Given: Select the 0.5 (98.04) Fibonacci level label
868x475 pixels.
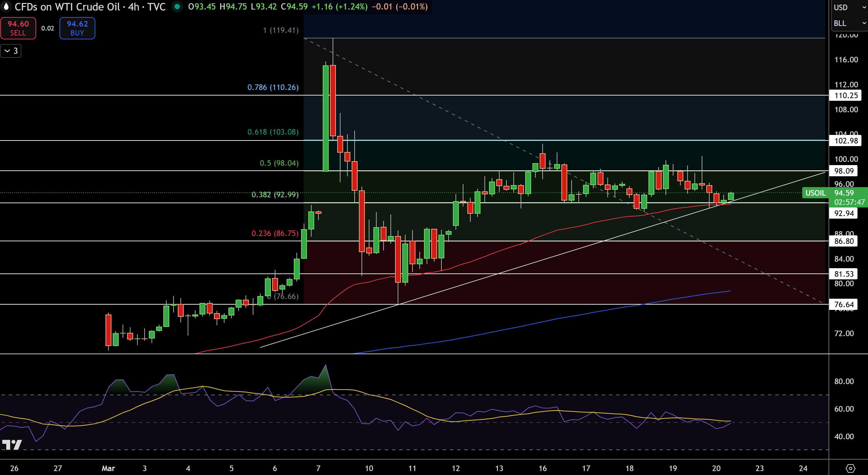Looking at the screenshot, I should 279,163.
